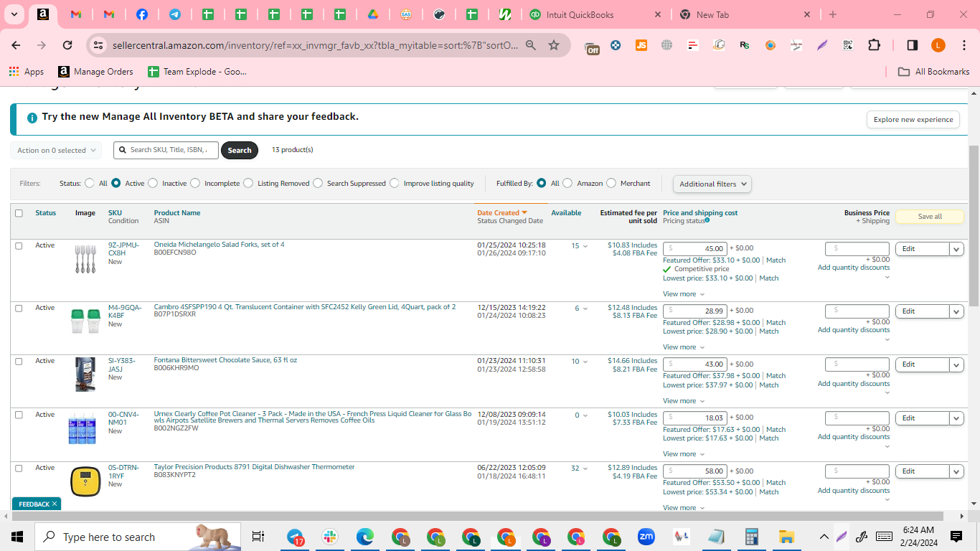The image size is (980, 551).
Task: Open Zoom from the taskbar
Action: click(646, 537)
